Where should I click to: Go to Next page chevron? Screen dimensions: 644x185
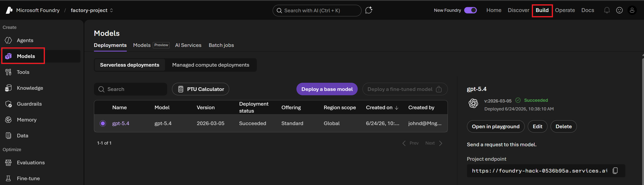point(441,143)
